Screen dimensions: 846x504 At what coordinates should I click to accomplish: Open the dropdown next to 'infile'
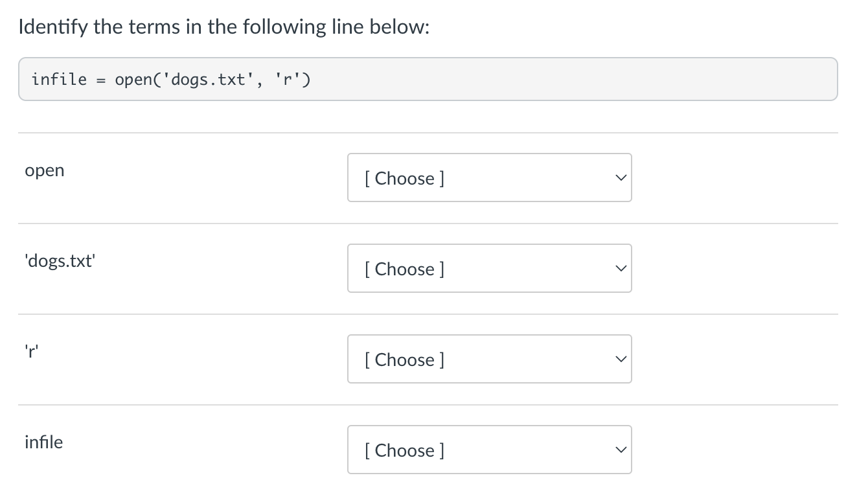click(489, 450)
